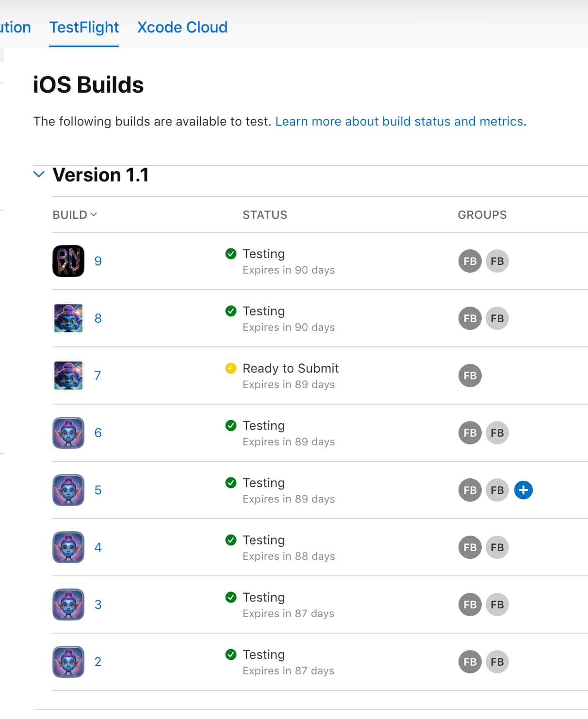The image size is (588, 719).
Task: Click the blue plus icon on build 5
Action: [x=523, y=490]
